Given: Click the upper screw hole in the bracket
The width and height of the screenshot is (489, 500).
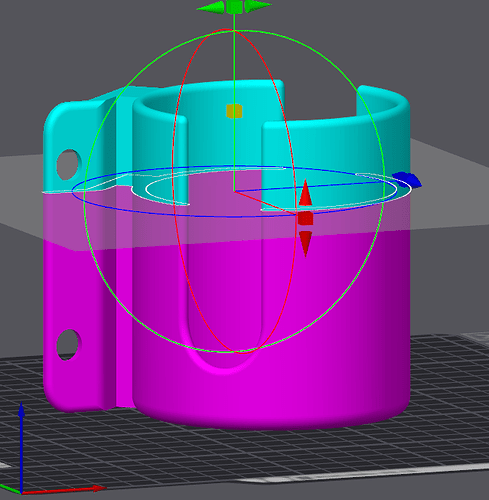Looking at the screenshot, I should [x=68, y=165].
